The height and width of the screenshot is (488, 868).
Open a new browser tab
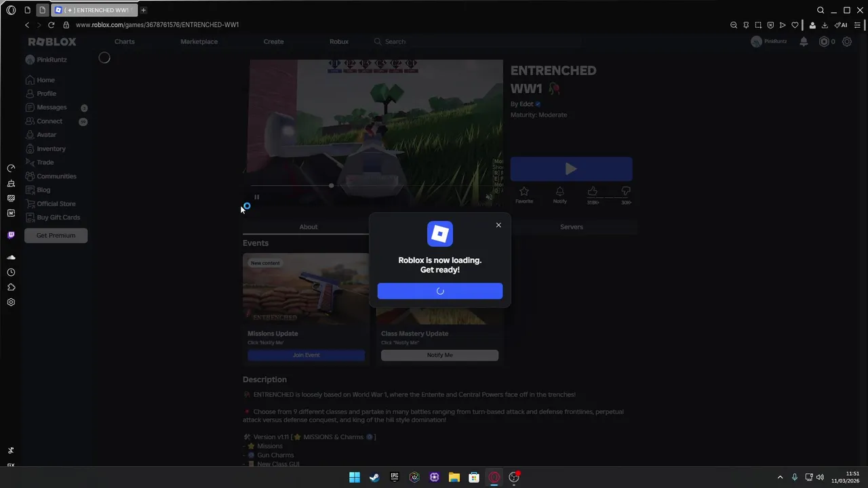(x=143, y=10)
